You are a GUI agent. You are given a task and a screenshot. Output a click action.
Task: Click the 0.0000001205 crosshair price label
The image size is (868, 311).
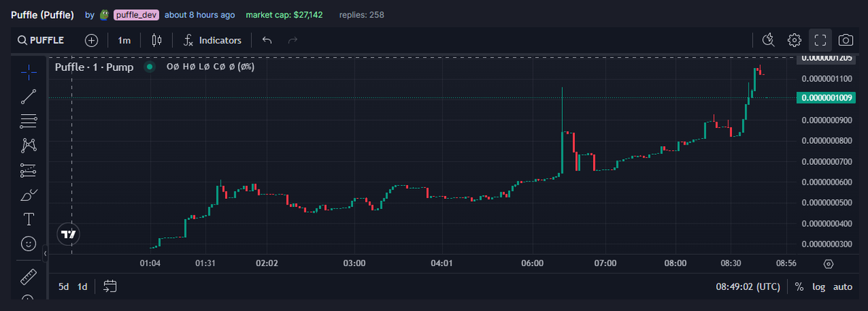[x=825, y=58]
